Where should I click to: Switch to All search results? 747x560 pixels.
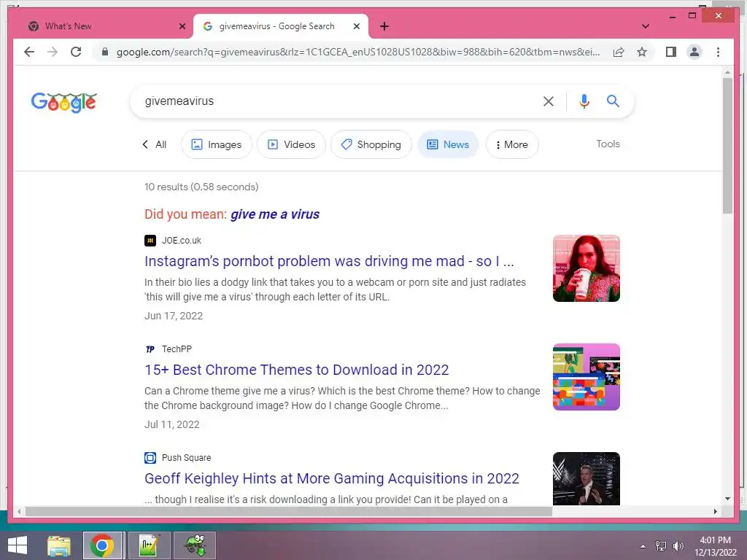155,144
